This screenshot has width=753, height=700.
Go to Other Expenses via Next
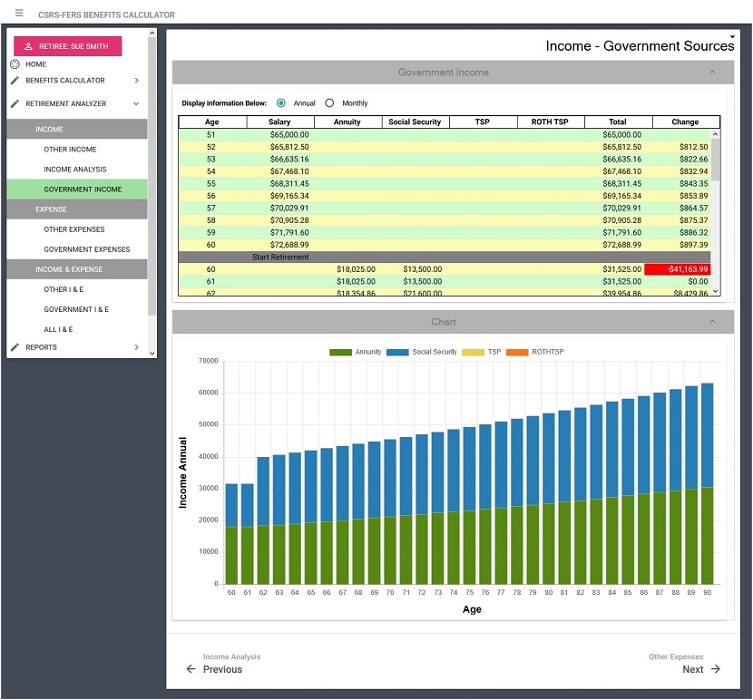click(x=692, y=669)
